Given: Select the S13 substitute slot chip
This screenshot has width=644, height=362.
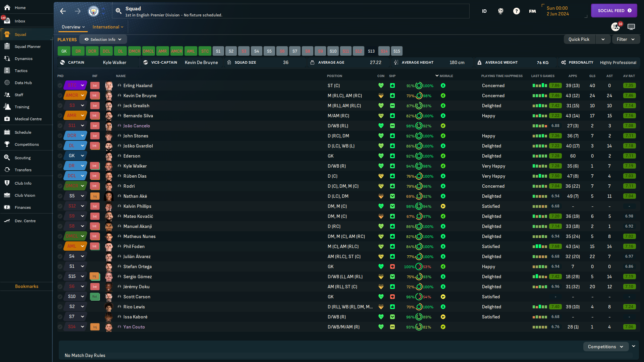Looking at the screenshot, I should (x=371, y=51).
